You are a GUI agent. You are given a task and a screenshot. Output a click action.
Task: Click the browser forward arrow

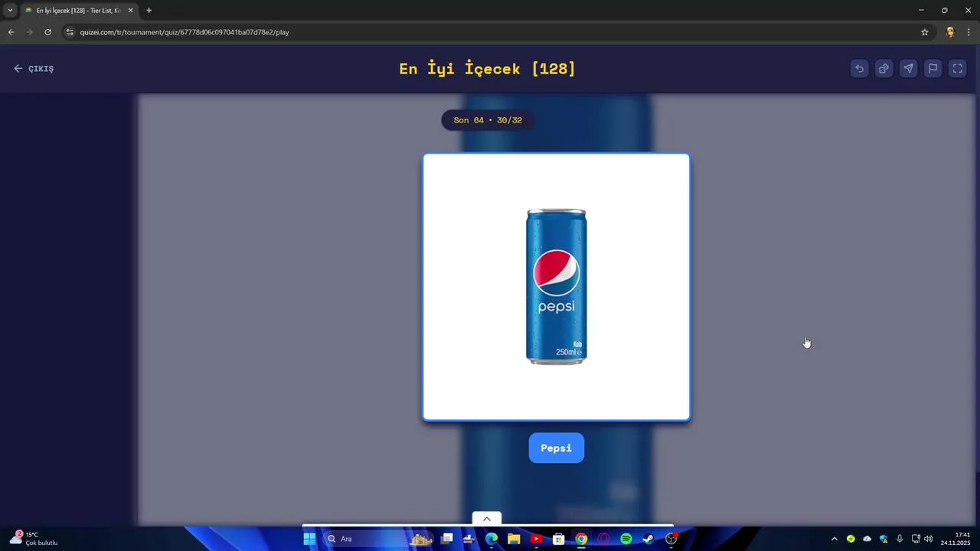point(30,32)
